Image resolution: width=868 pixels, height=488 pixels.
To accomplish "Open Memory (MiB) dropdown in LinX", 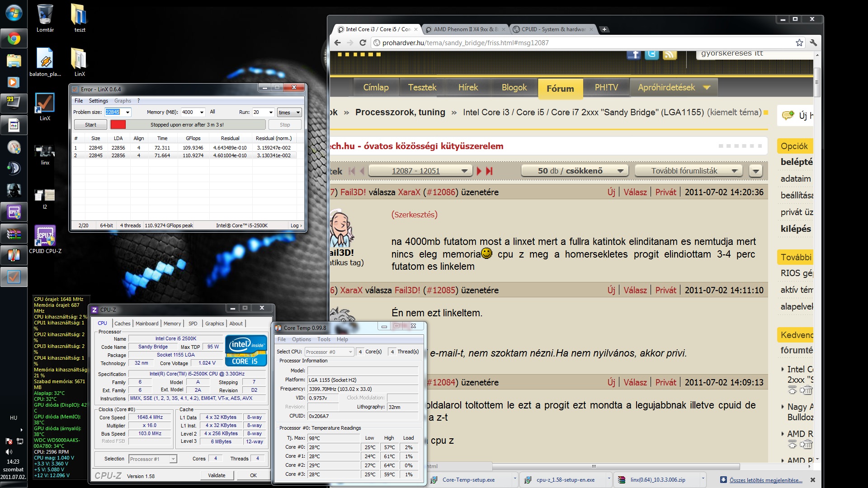I will [201, 113].
